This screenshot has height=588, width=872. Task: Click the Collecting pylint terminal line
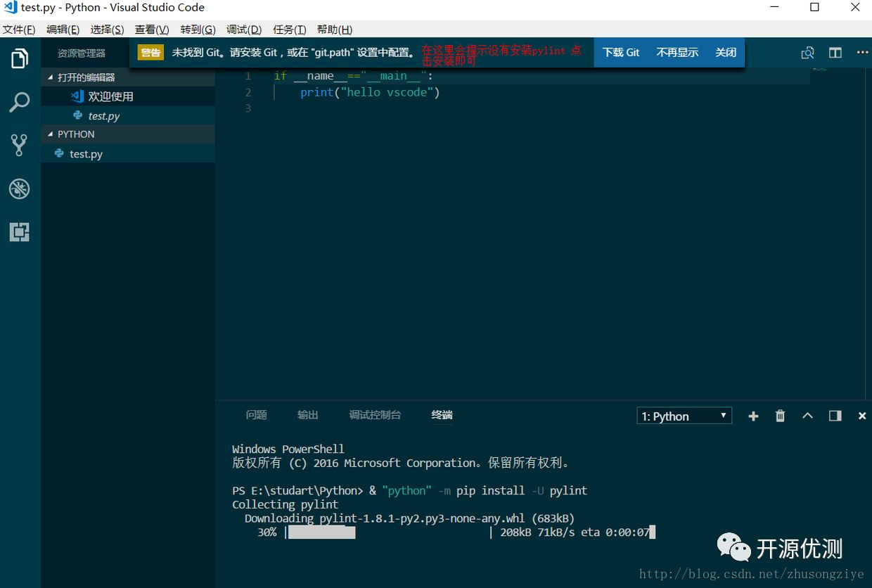click(286, 504)
